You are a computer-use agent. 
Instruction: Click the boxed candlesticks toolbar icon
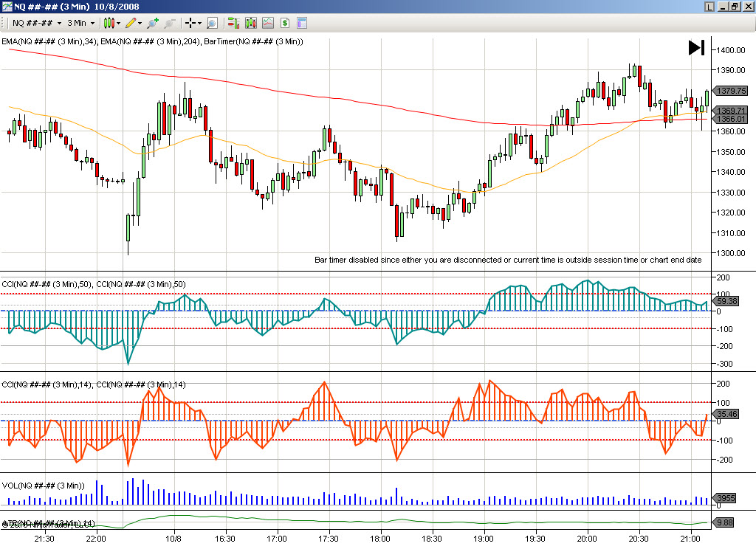250,23
